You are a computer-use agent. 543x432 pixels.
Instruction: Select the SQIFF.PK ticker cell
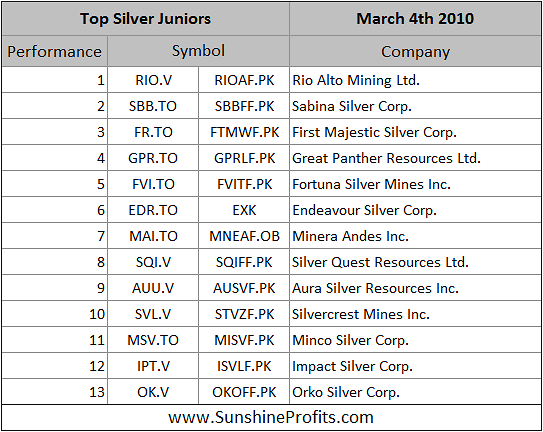tap(244, 262)
